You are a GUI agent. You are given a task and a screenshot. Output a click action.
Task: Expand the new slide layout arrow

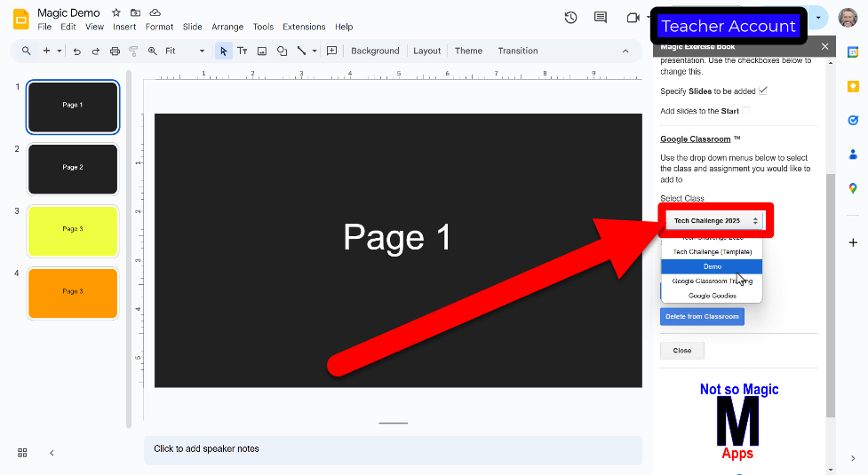click(60, 51)
